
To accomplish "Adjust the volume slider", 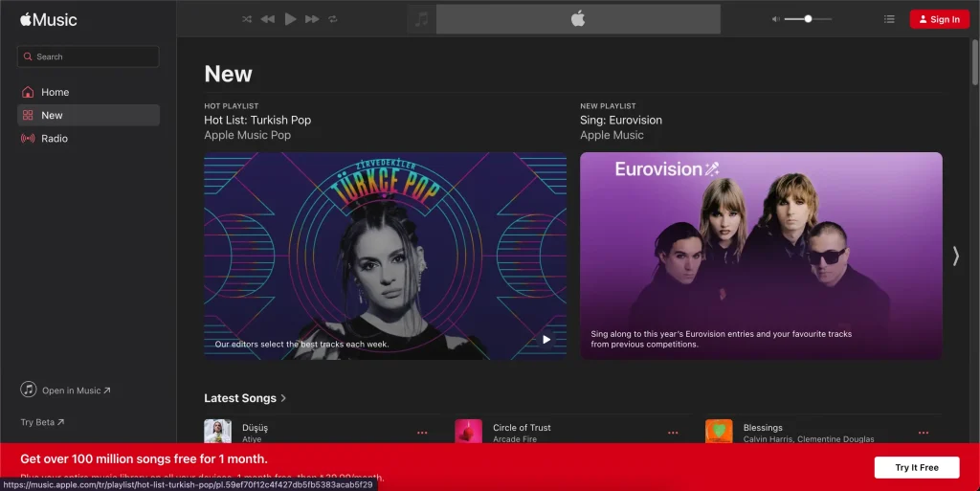I will point(808,19).
